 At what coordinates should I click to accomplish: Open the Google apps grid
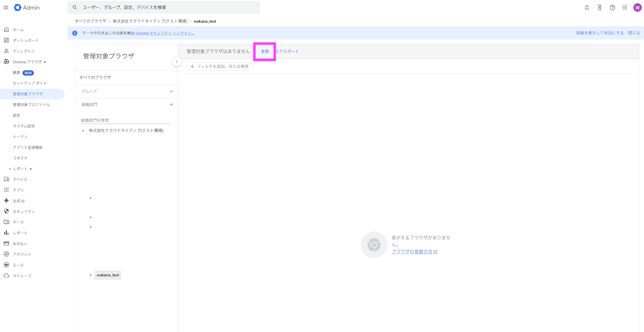pyautogui.click(x=625, y=8)
